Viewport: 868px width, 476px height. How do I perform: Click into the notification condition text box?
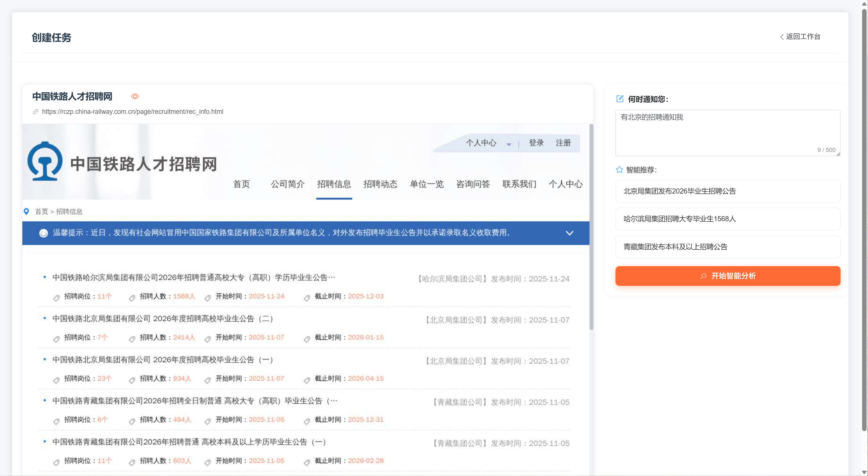click(728, 132)
